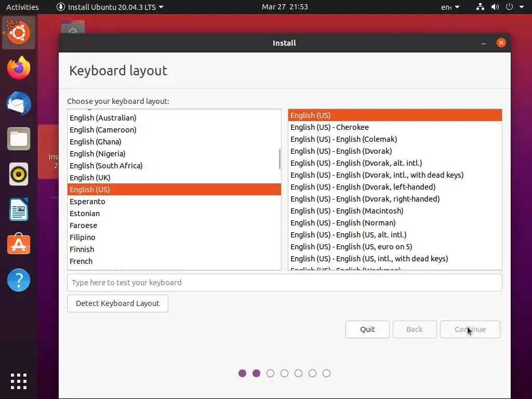Viewport: 532px width, 399px height.
Task: Click the Back button
Action: 415,329
